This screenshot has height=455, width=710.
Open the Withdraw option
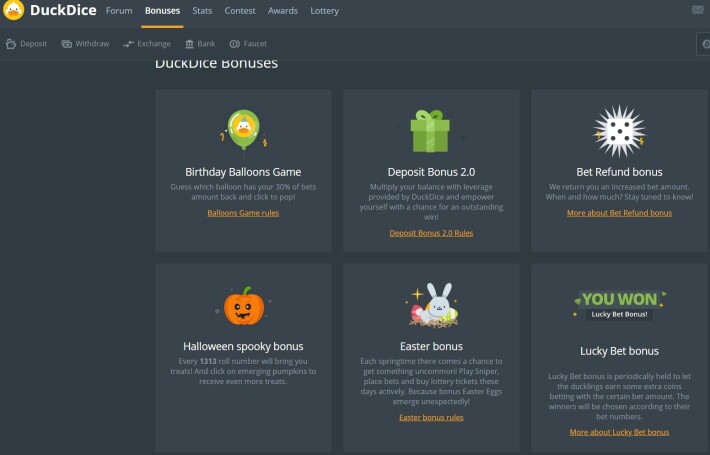[x=86, y=44]
